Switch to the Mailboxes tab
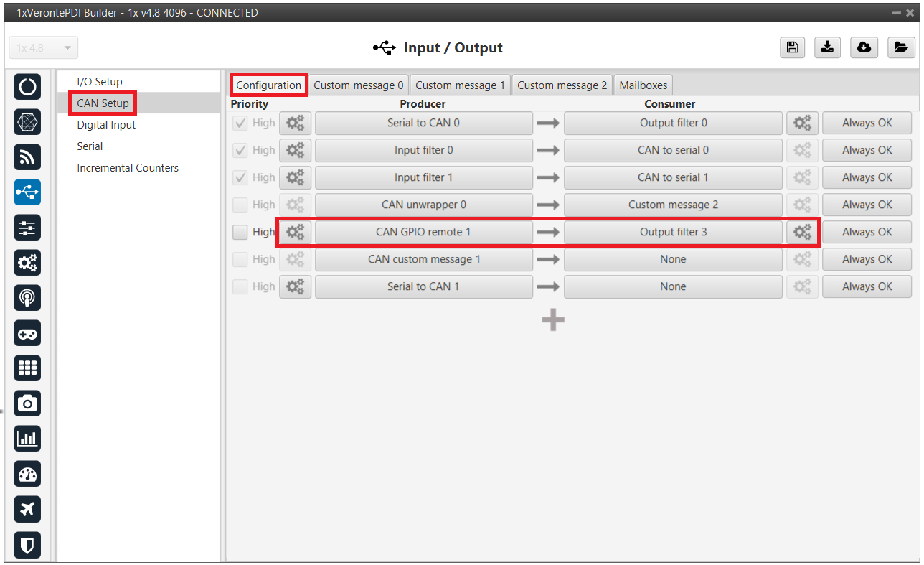The width and height of the screenshot is (924, 565). click(x=643, y=85)
